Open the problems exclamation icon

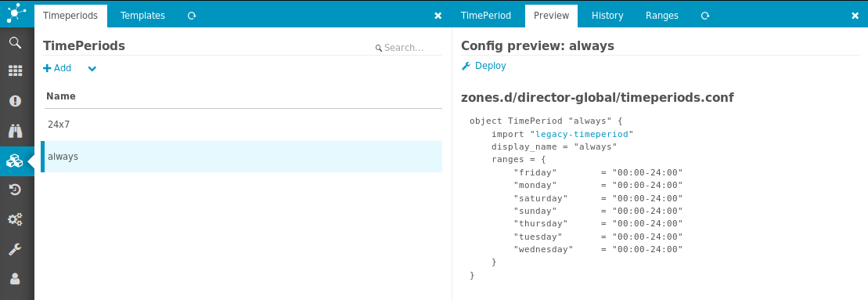click(x=15, y=101)
